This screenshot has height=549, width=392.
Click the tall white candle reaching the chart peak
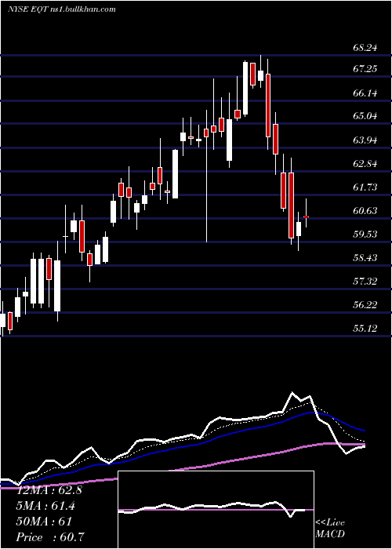point(245,88)
